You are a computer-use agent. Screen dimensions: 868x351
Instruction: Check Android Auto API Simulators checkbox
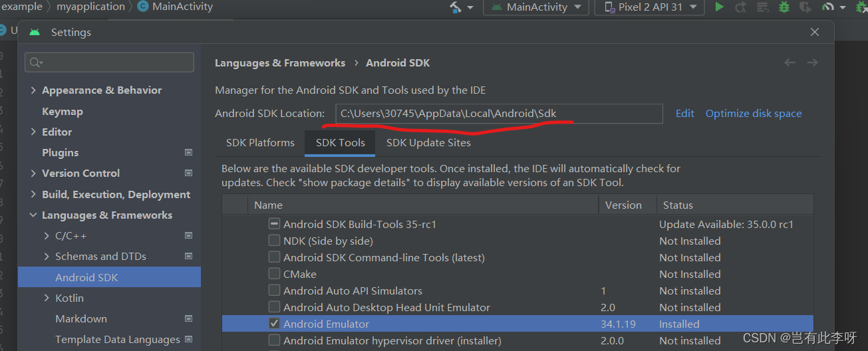point(274,291)
